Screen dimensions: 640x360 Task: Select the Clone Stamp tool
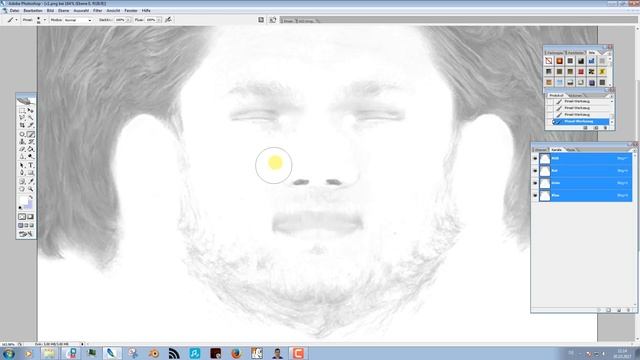(22, 142)
